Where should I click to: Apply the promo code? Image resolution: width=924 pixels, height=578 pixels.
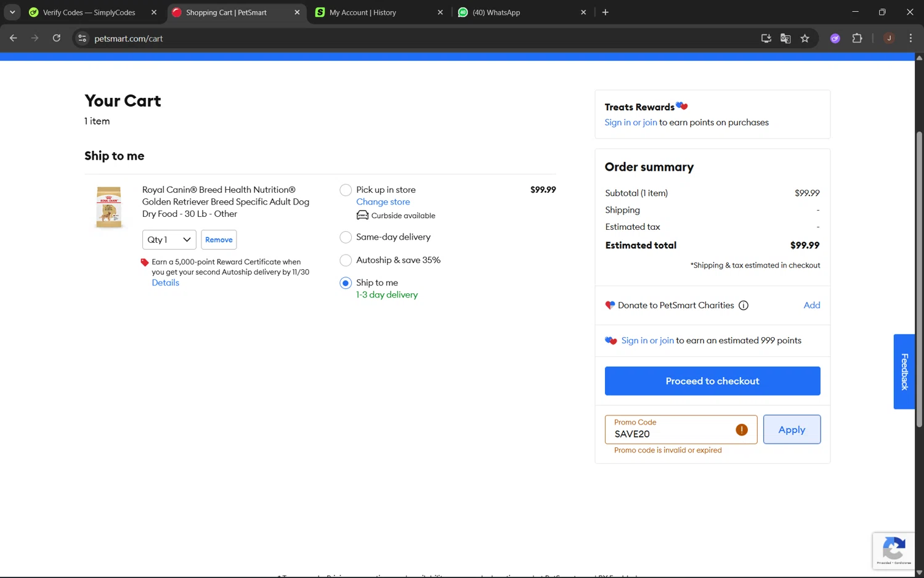pyautogui.click(x=792, y=429)
